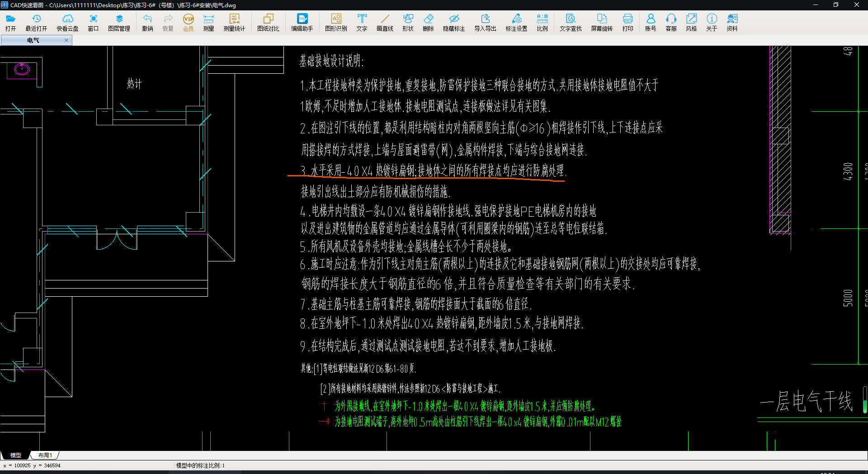Open 导入导出 import export
This screenshot has width=868, height=474.
tap(485, 22)
